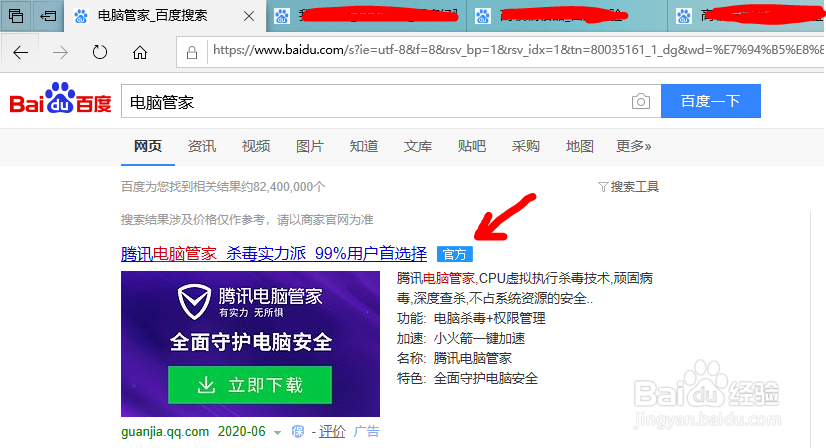The image size is (826, 448).
Task: Open the 评价 link
Action: tap(332, 432)
